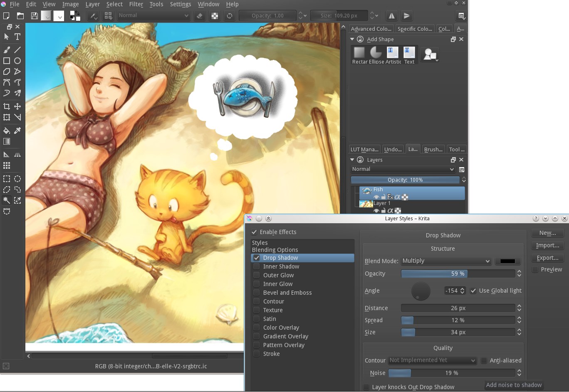Select the Fill bucket tool
The width and height of the screenshot is (569, 392).
(x=7, y=131)
